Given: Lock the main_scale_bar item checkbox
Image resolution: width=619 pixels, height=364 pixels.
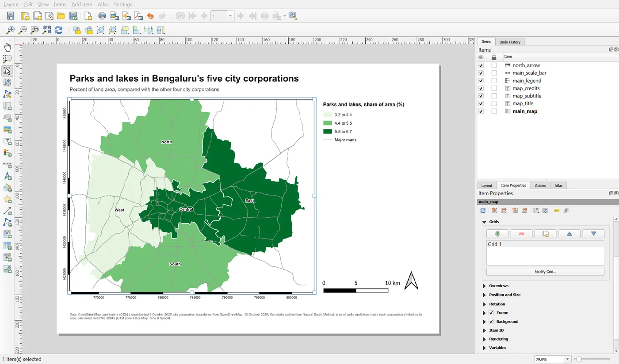Looking at the screenshot, I should pyautogui.click(x=494, y=73).
